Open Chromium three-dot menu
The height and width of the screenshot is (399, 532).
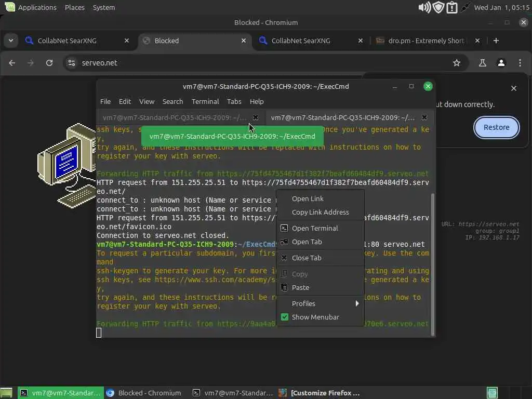pos(520,63)
